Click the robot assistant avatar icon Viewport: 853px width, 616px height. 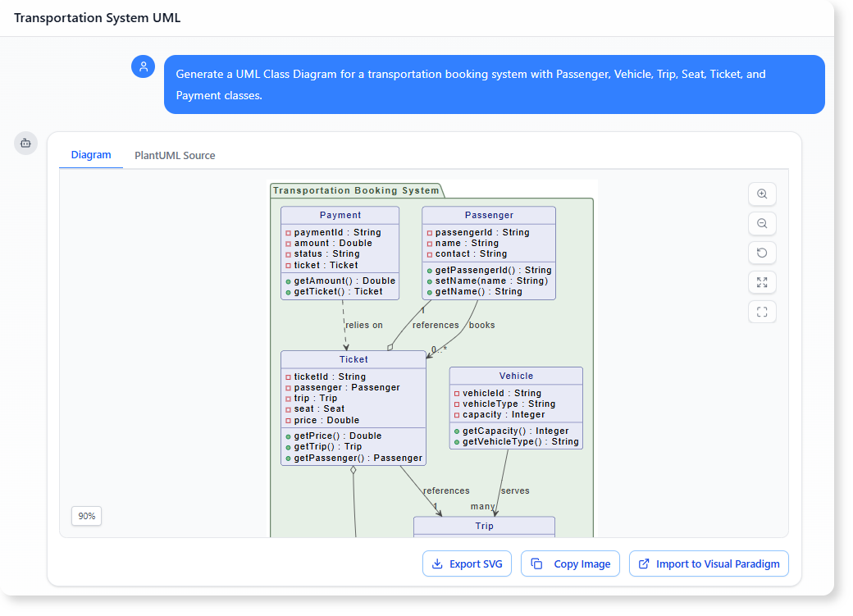tap(25, 143)
